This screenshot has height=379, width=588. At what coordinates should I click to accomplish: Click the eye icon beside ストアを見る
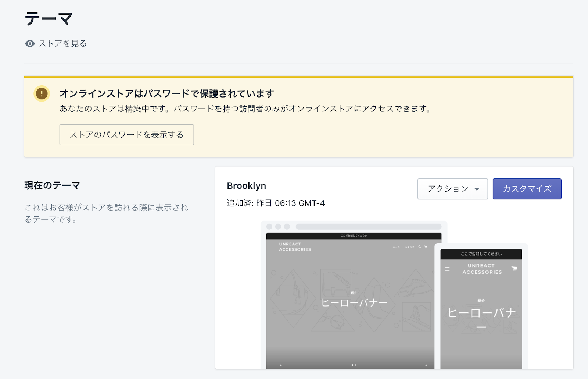[30, 44]
